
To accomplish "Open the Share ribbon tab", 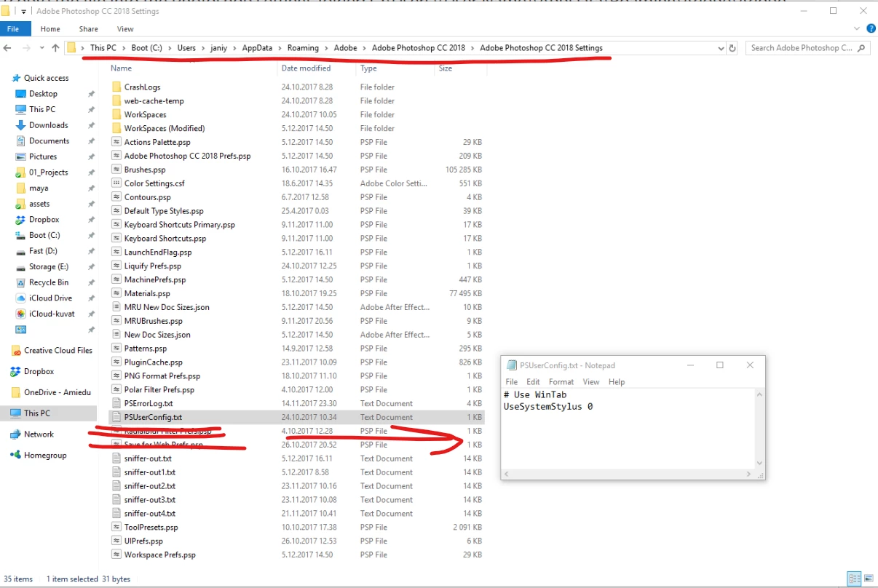I will click(x=89, y=29).
